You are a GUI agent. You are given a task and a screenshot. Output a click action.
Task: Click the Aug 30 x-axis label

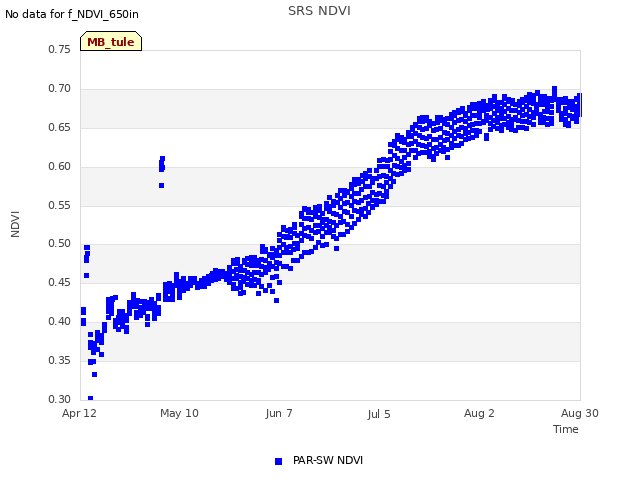click(580, 413)
